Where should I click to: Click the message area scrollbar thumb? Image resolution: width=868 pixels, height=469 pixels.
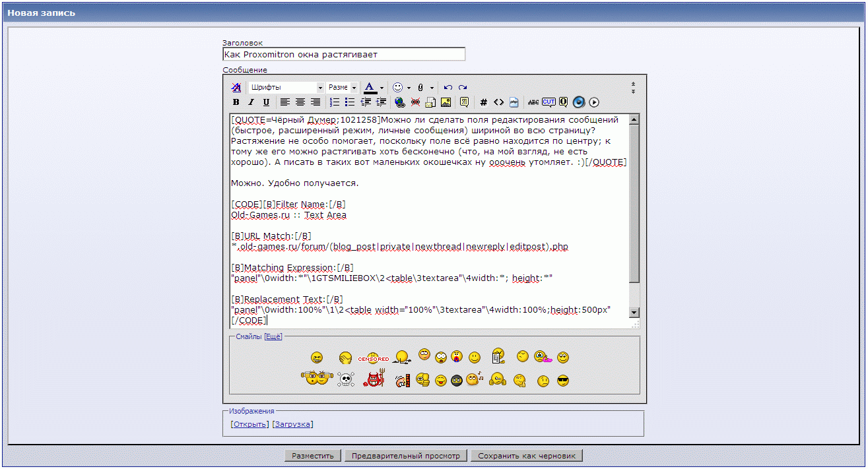coord(634,204)
